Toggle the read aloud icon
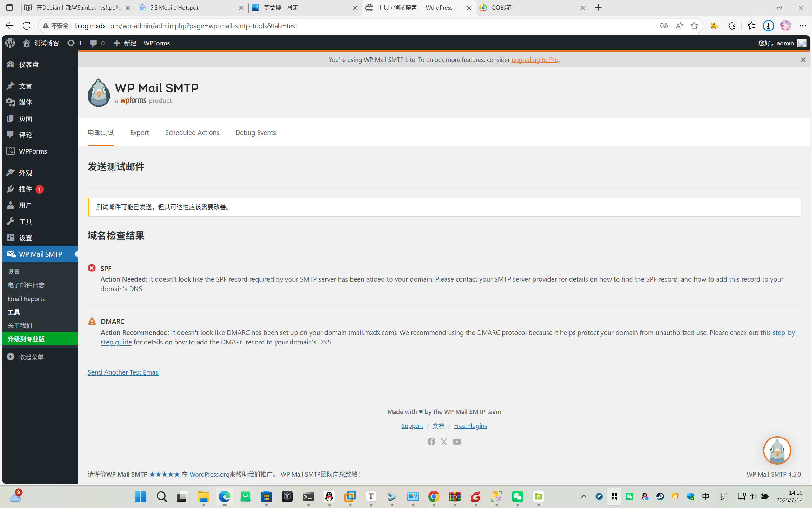 (679, 25)
